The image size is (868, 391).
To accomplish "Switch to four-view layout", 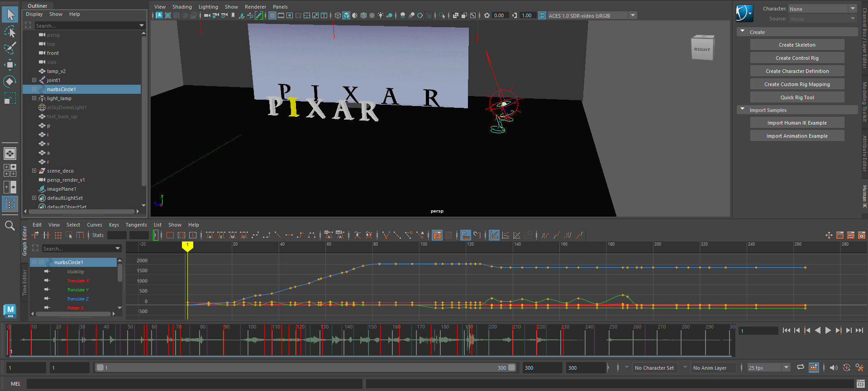I will (x=10, y=170).
